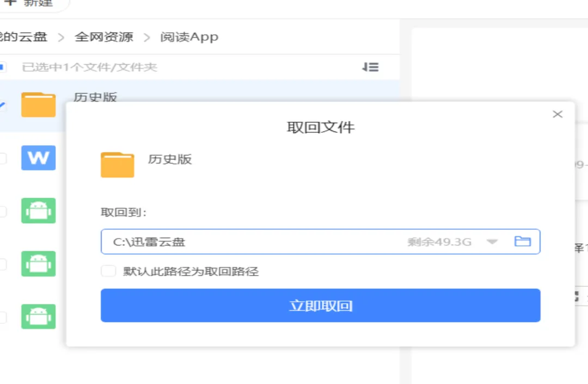588x384 pixels.
Task: Click the 剩余49.3G remaining space text
Action: [439, 241]
